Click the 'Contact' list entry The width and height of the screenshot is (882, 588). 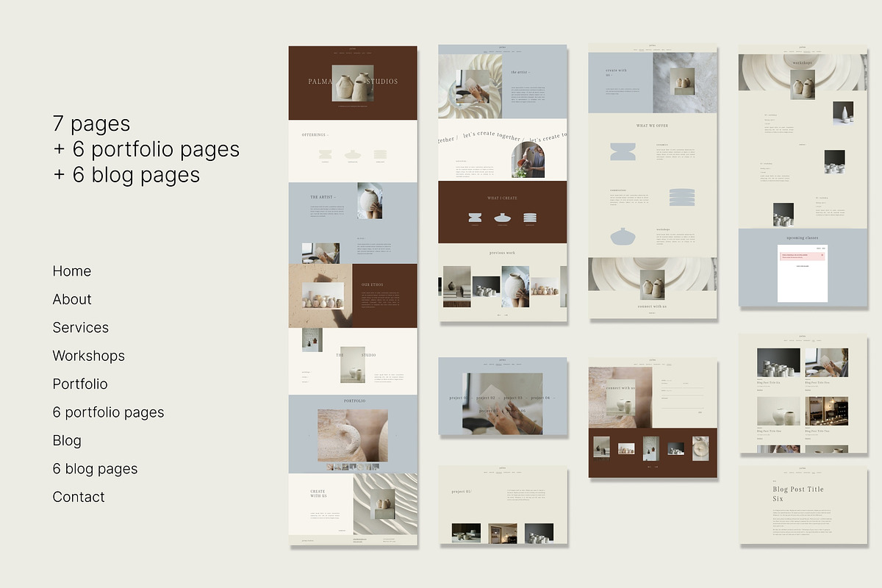tap(79, 497)
